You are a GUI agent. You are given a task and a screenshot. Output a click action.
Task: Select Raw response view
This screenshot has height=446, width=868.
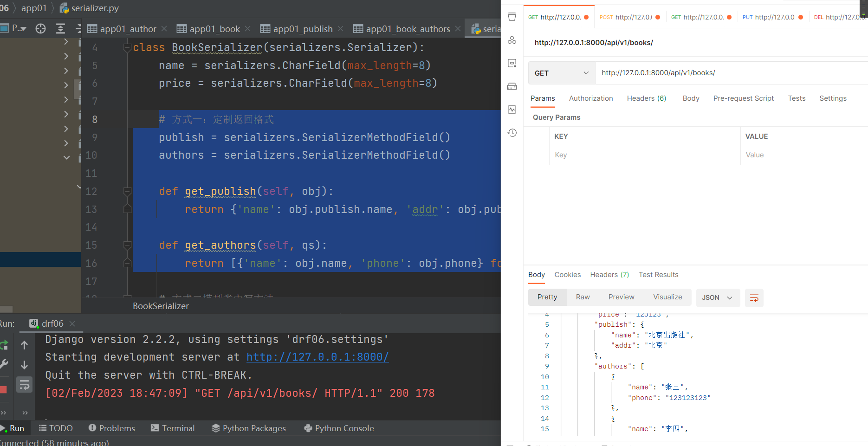pyautogui.click(x=583, y=297)
